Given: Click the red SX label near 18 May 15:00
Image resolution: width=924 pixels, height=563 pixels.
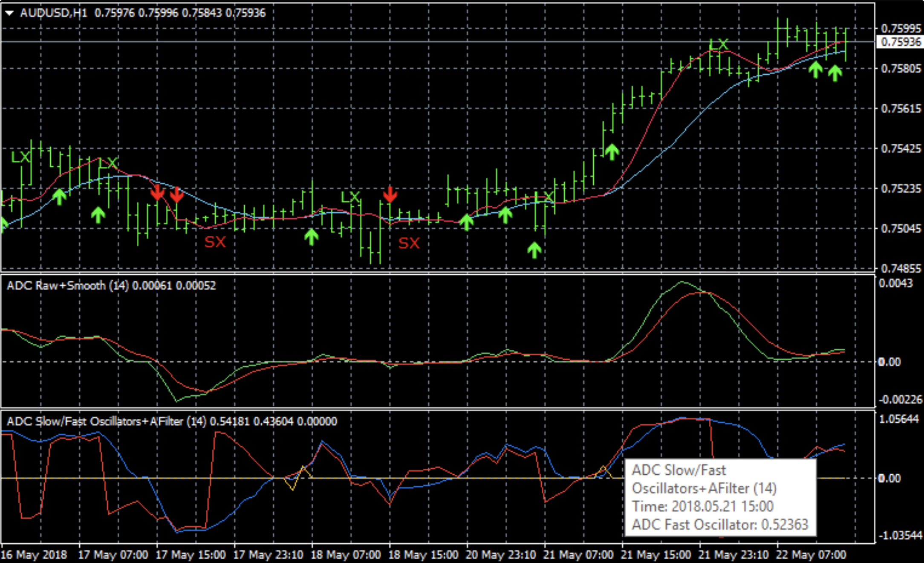Looking at the screenshot, I should (409, 243).
